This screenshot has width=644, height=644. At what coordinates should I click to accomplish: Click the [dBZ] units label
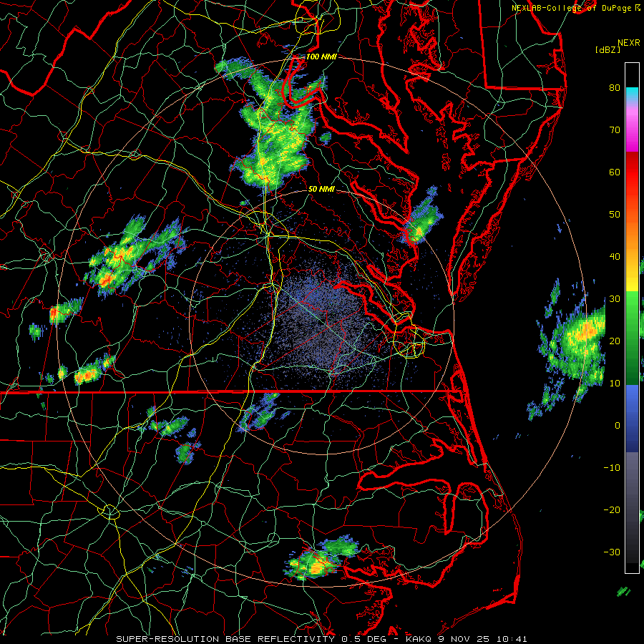tap(608, 50)
